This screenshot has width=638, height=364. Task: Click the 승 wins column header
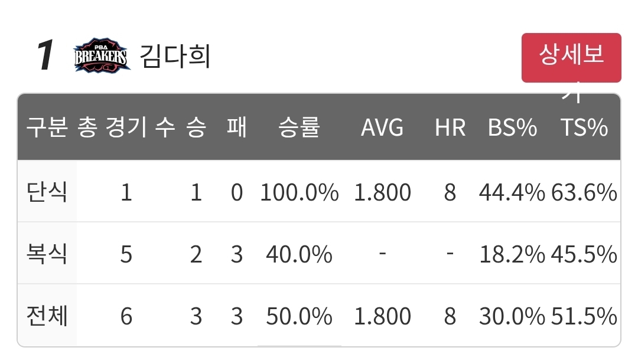point(196,127)
